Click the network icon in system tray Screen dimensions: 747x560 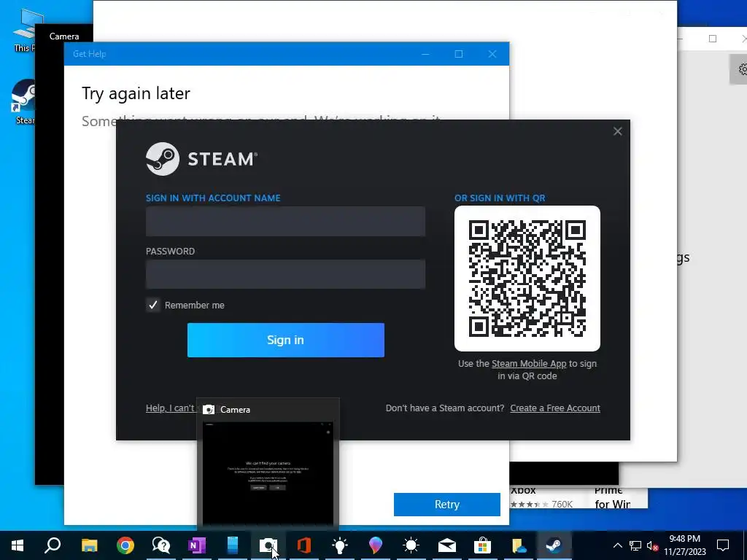635,545
